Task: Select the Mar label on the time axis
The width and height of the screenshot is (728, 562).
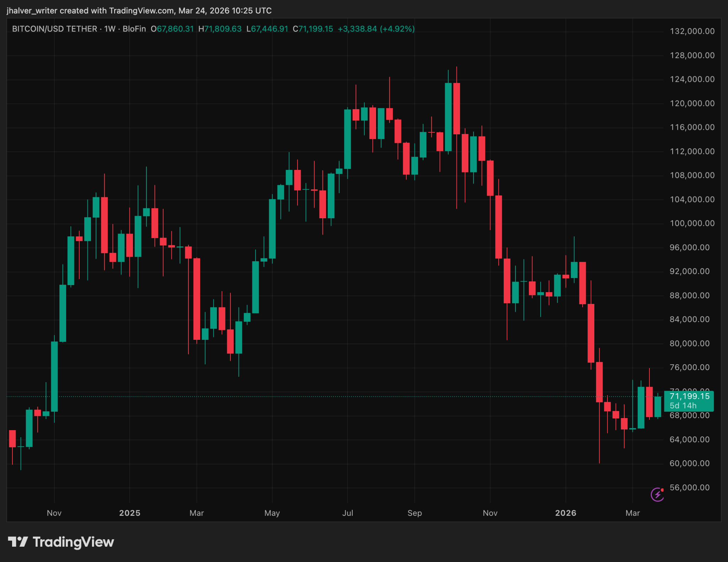Action: pos(197,513)
